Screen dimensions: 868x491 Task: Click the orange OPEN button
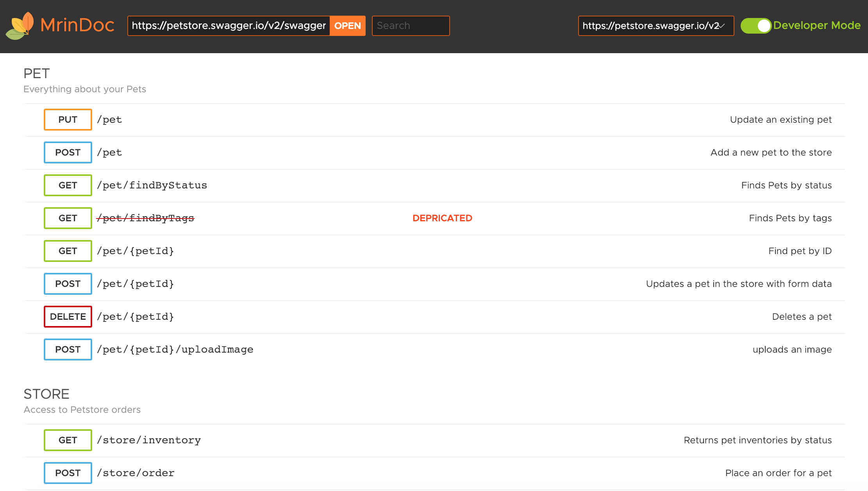pos(347,26)
